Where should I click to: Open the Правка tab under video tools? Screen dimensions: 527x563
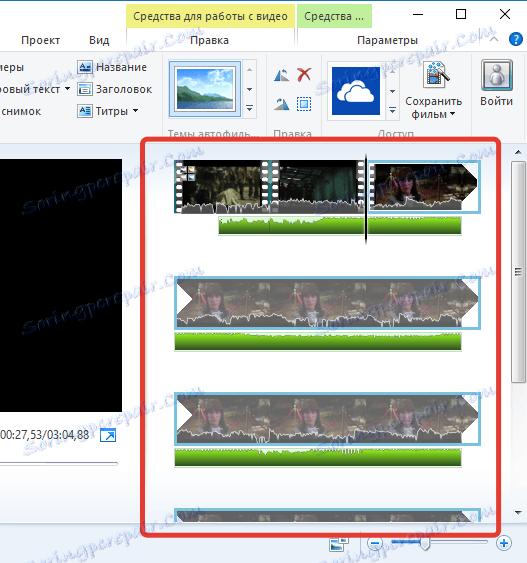[x=209, y=40]
